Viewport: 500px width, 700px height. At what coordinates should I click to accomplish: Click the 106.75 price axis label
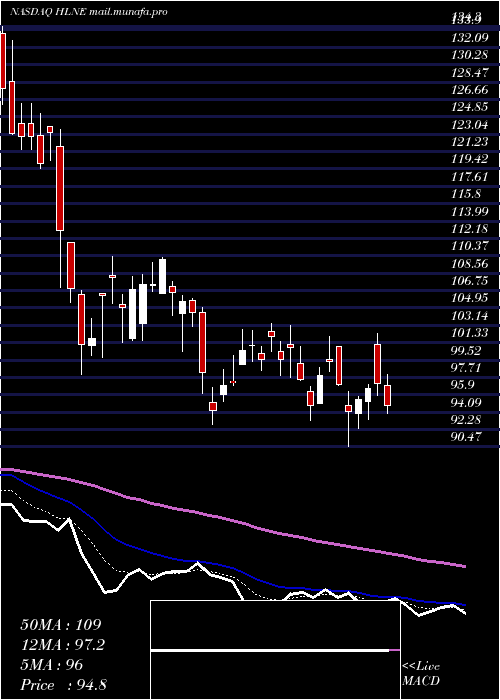[470, 281]
